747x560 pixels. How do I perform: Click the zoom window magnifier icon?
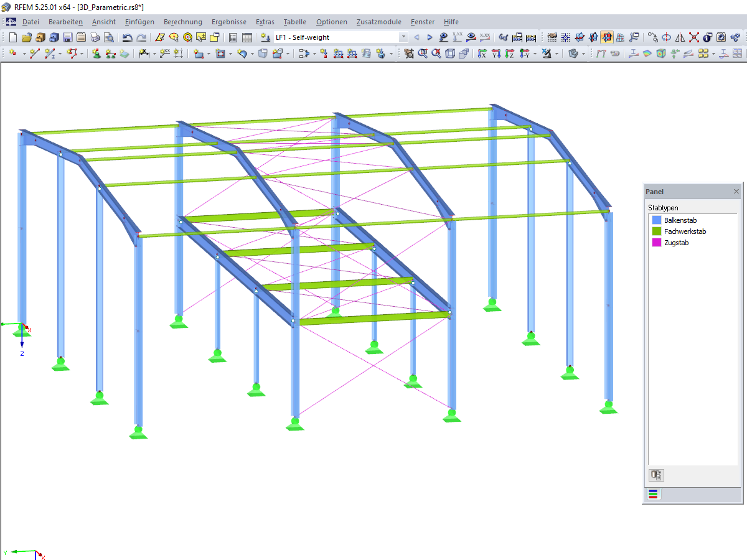pyautogui.click(x=423, y=54)
